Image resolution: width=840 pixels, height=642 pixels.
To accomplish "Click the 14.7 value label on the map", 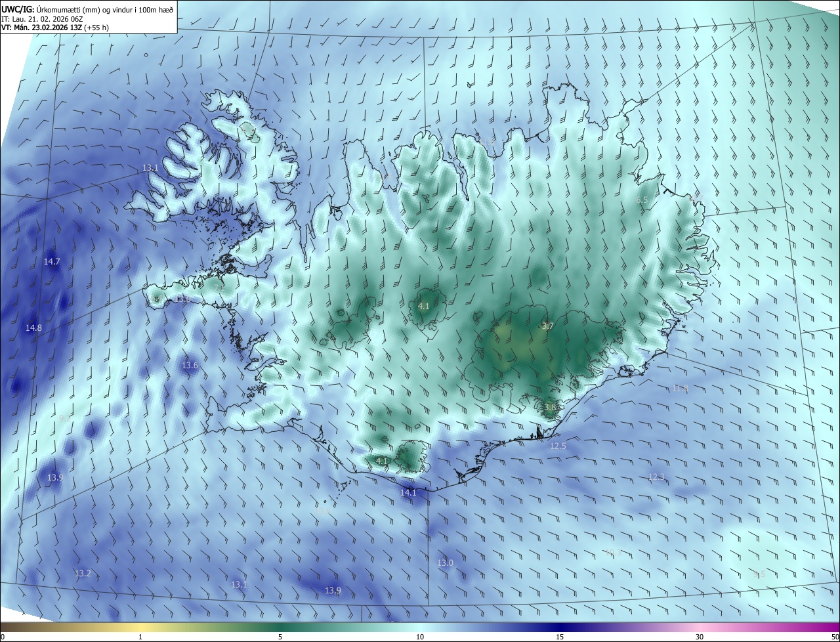I will tap(52, 261).
